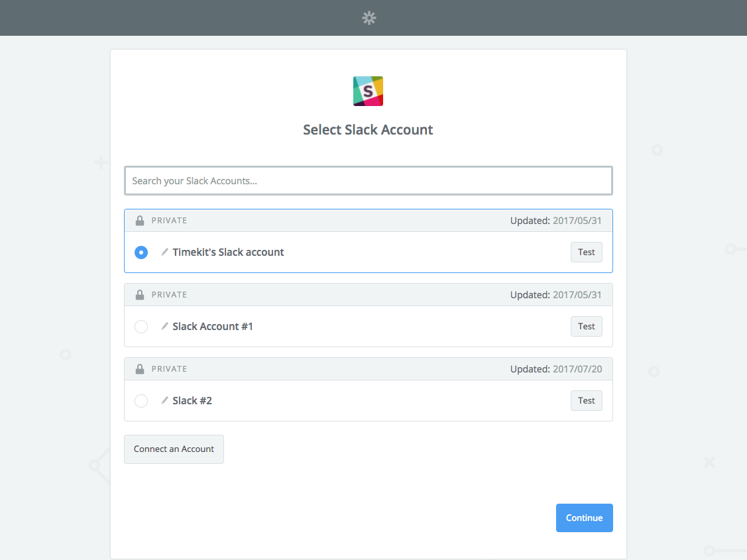
Task: Click lock icon above Slack Account #1
Action: [140, 295]
